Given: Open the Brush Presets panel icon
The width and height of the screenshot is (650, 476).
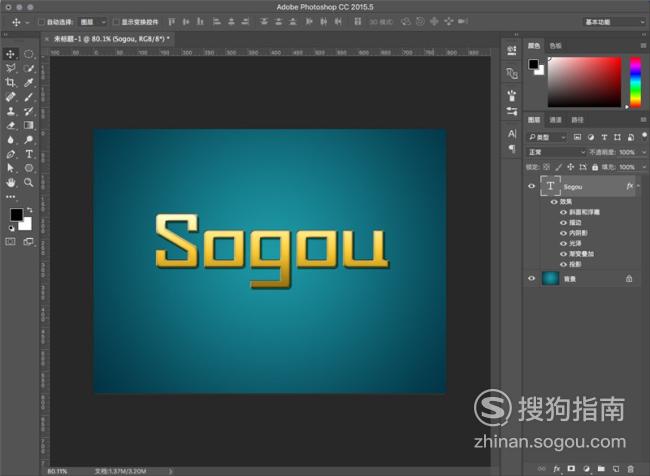Looking at the screenshot, I should [512, 96].
